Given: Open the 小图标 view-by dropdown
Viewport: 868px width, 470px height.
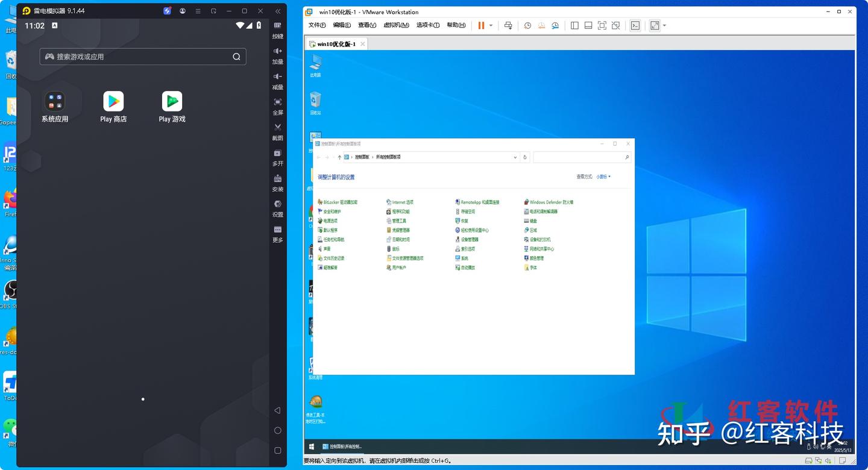Looking at the screenshot, I should click(603, 177).
